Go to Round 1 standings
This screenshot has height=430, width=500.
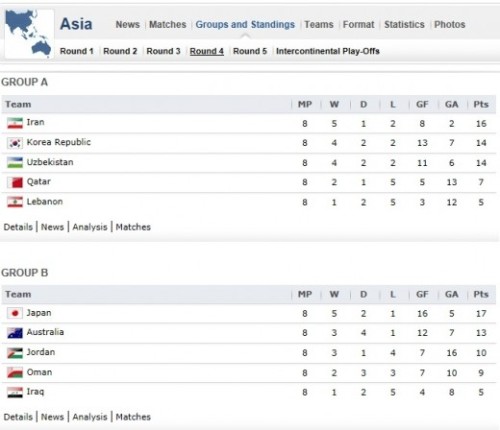pyautogui.click(x=76, y=51)
